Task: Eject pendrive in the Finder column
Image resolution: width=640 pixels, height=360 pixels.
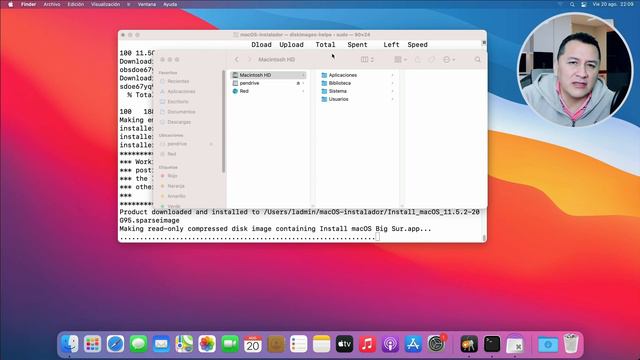Action: pos(298,83)
